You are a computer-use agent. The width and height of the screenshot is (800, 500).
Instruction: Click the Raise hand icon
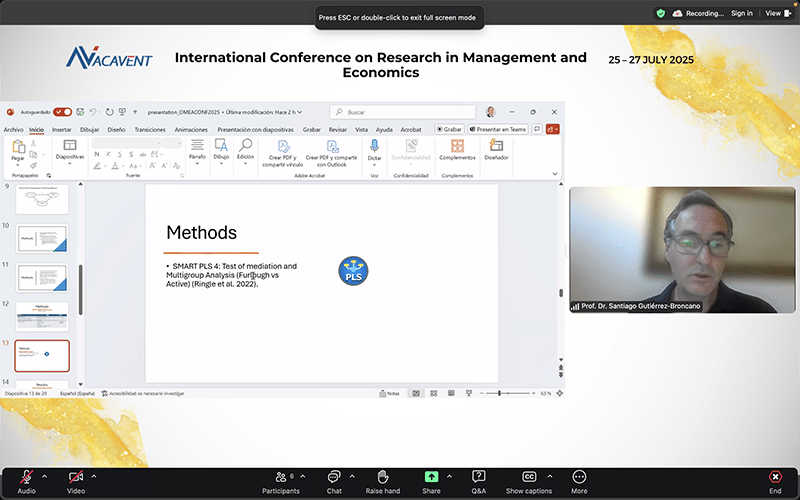click(x=382, y=478)
